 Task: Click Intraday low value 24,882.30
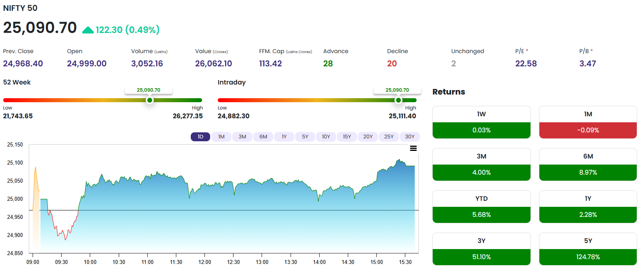pyautogui.click(x=233, y=116)
